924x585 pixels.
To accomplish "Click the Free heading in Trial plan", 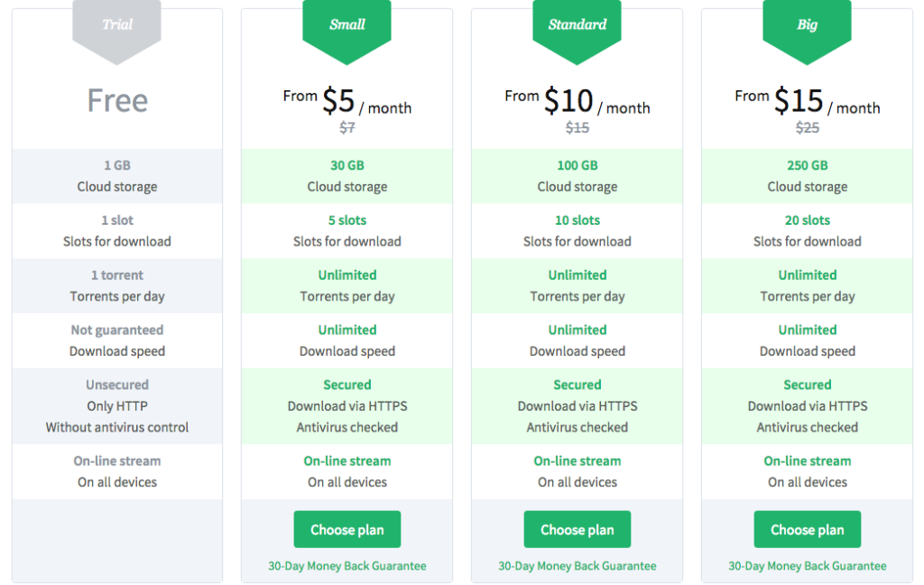I will click(117, 100).
